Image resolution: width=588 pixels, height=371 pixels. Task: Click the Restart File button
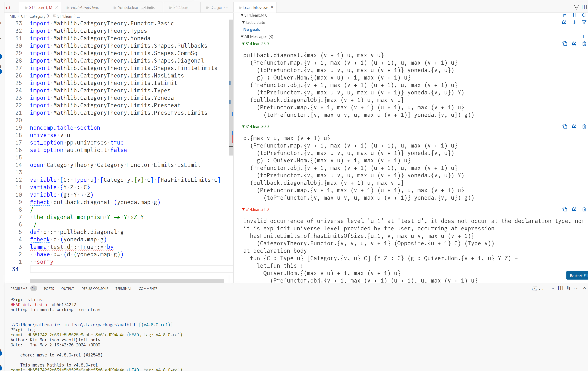pyautogui.click(x=577, y=275)
